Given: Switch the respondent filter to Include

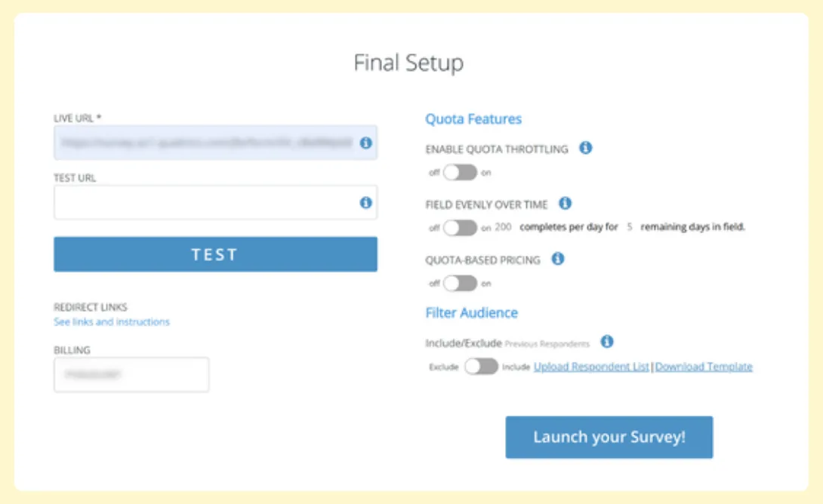Looking at the screenshot, I should click(482, 367).
